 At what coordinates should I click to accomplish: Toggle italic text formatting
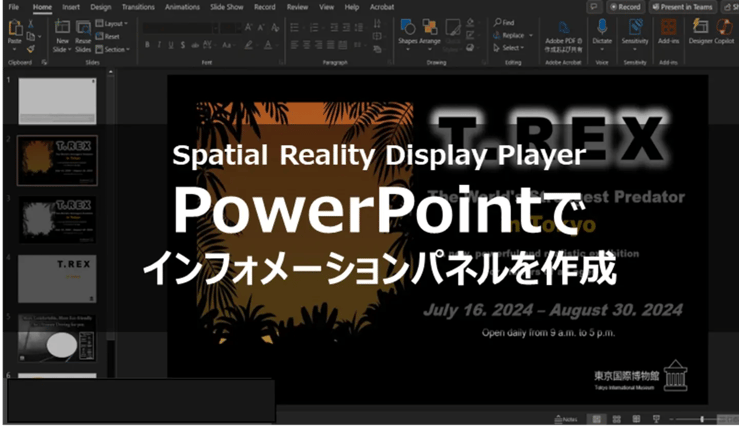160,43
